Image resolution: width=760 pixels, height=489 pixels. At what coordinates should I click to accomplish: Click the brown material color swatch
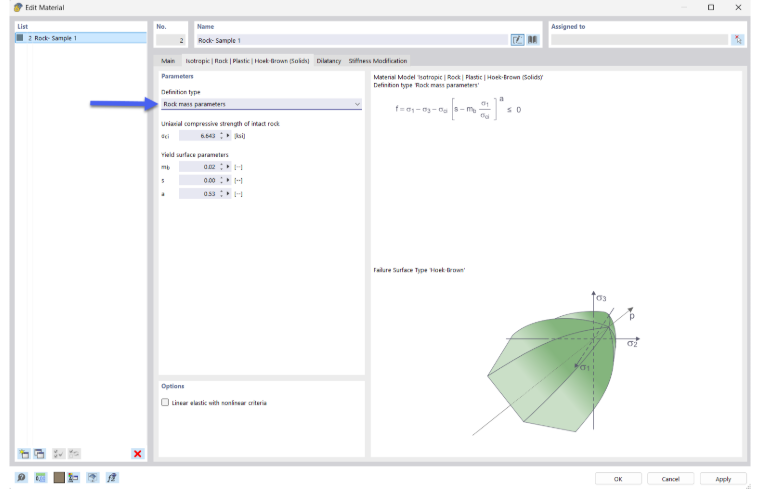(x=59, y=478)
